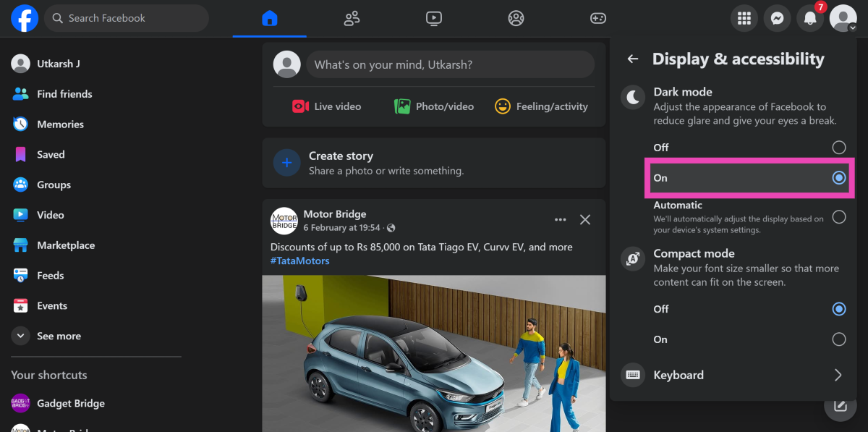
Task: Open the Video tab in top bar
Action: 433,19
